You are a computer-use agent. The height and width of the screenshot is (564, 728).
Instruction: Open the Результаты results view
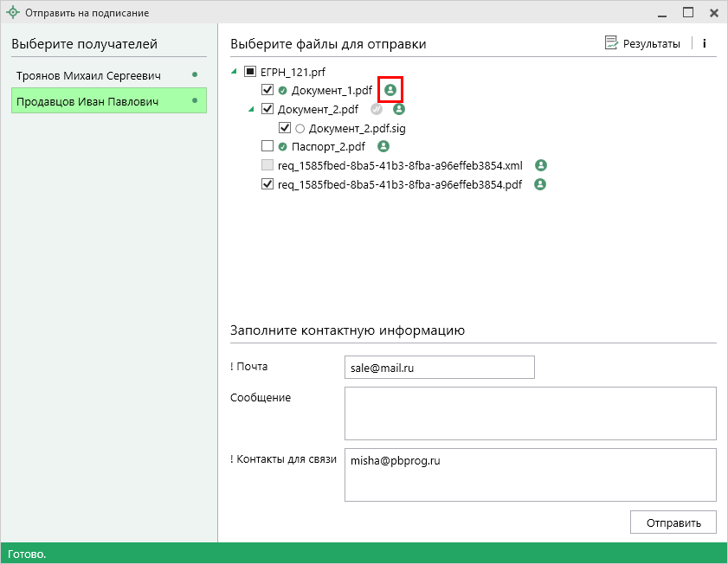coord(642,43)
